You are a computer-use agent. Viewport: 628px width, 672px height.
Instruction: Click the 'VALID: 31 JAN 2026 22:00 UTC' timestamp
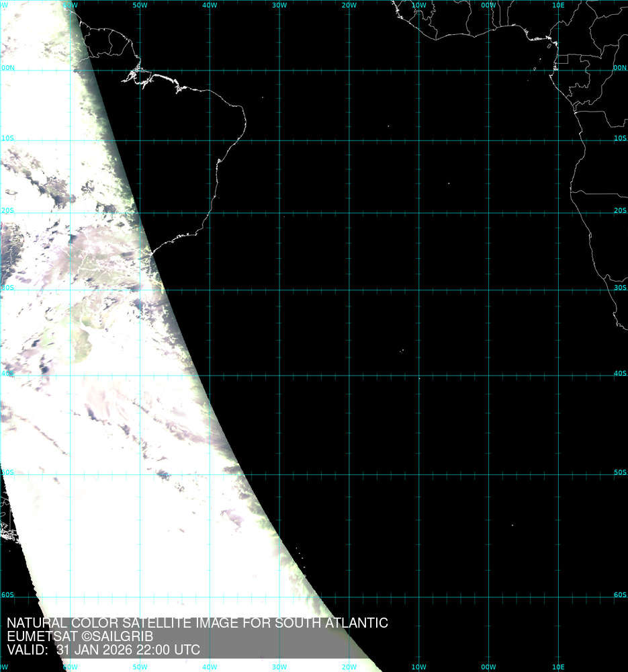point(103,650)
